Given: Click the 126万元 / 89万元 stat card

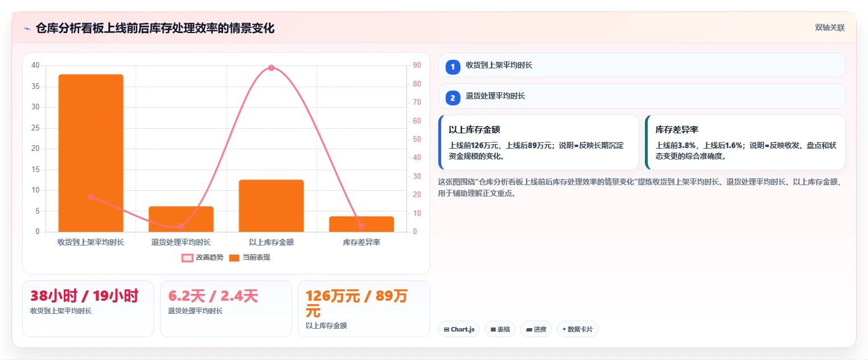Looking at the screenshot, I should coord(364,309).
